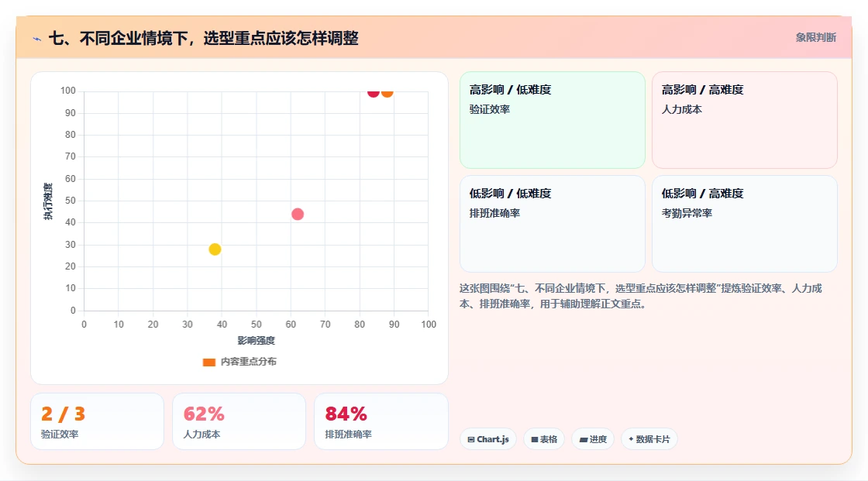The height and width of the screenshot is (481, 868).
Task: Click the 84% red value
Action: click(x=346, y=414)
